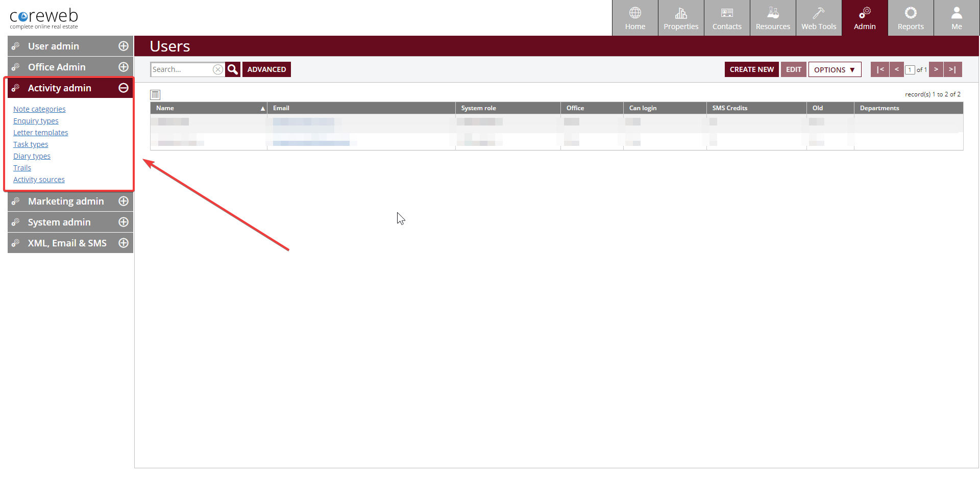The width and height of the screenshot is (980, 478).
Task: Open the Me user profile icon
Action: [957, 13]
